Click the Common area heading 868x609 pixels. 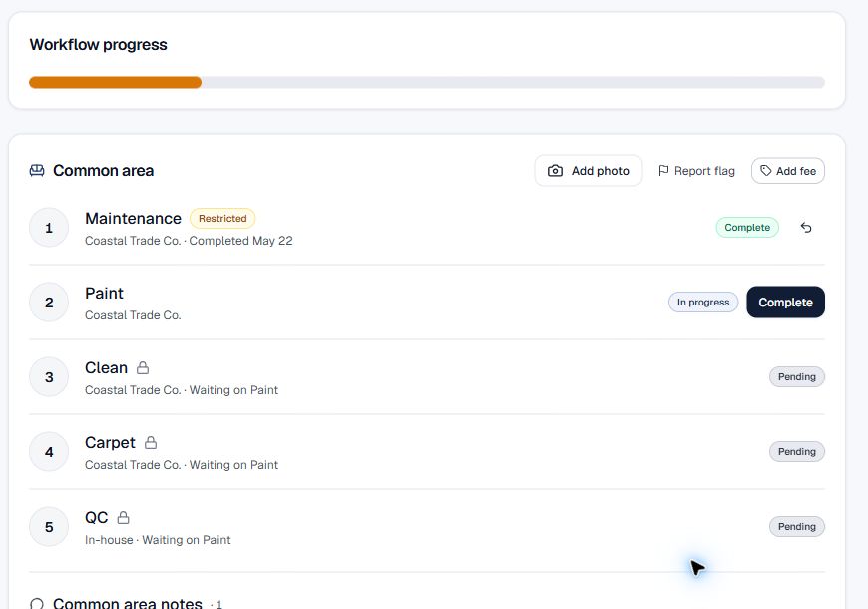pyautogui.click(x=104, y=170)
